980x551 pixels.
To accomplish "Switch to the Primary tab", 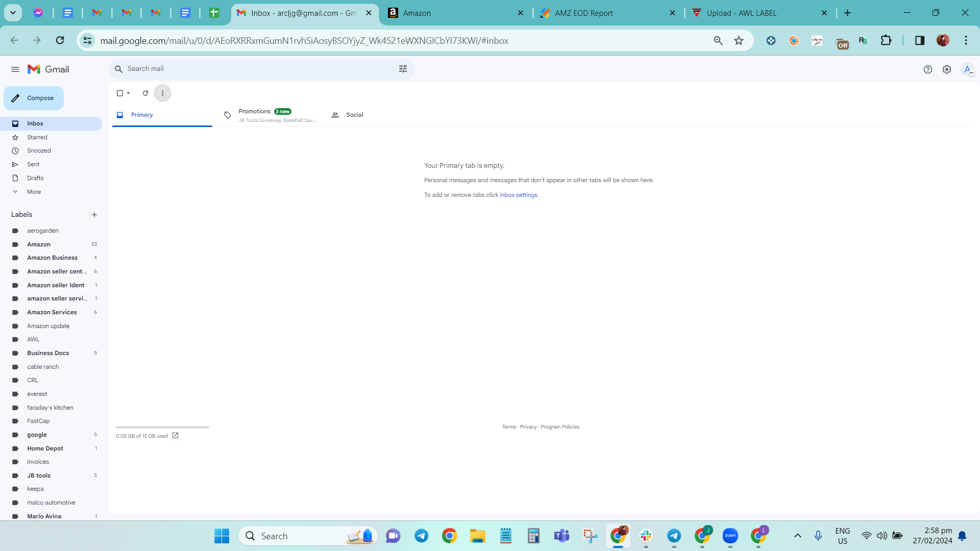I will [162, 115].
